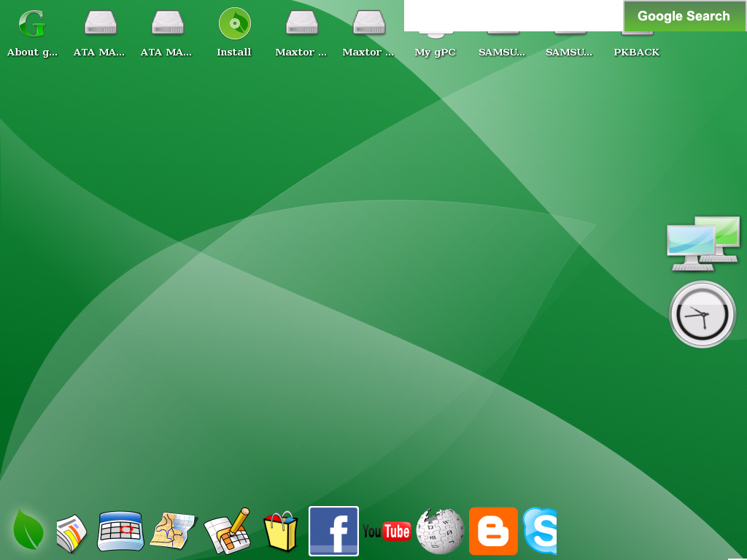This screenshot has width=747, height=560.
Task: Open the maps icon in the dock
Action: point(173,531)
